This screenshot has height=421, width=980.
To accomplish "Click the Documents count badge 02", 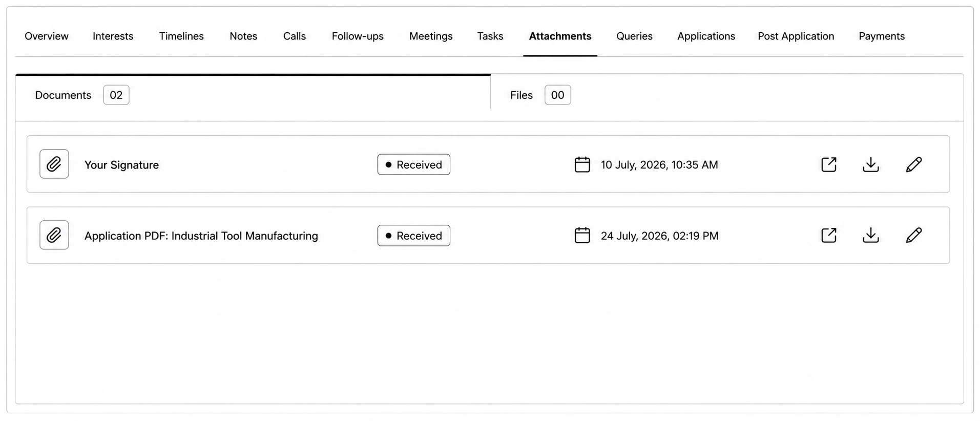I will 116,95.
